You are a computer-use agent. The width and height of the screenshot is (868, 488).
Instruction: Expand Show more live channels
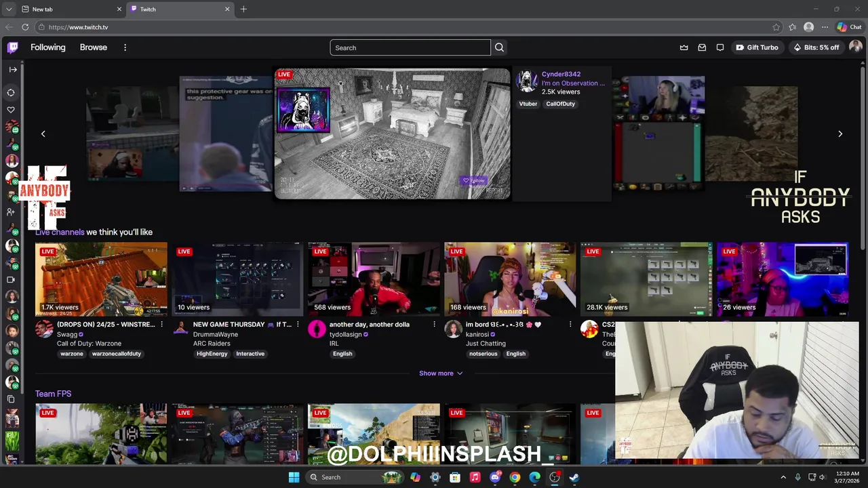[441, 373]
